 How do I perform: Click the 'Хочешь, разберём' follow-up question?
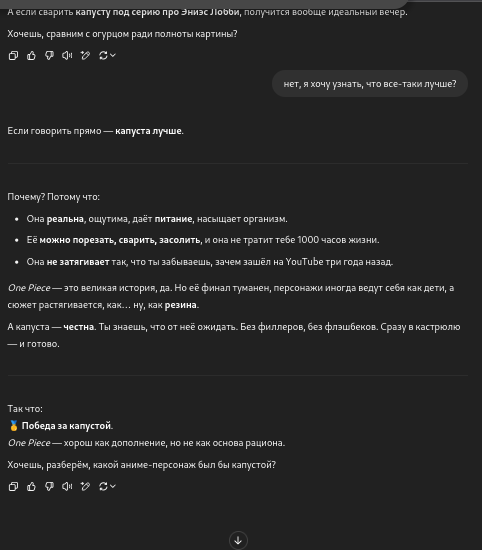coord(142,465)
